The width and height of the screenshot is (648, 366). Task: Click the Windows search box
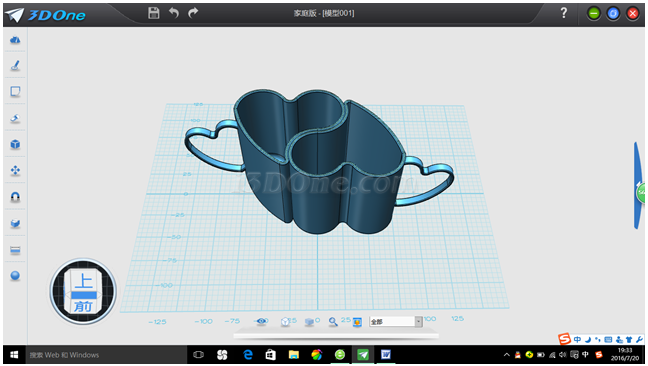(x=106, y=355)
